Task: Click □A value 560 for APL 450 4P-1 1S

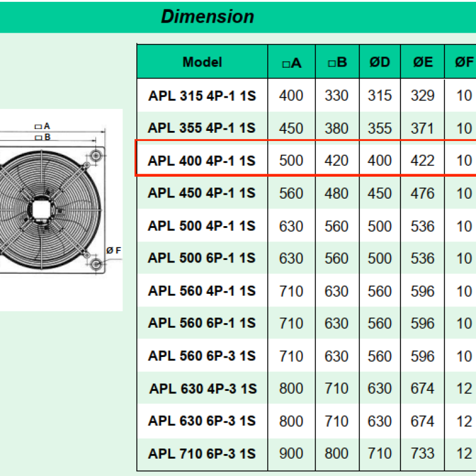Action: 291,193
